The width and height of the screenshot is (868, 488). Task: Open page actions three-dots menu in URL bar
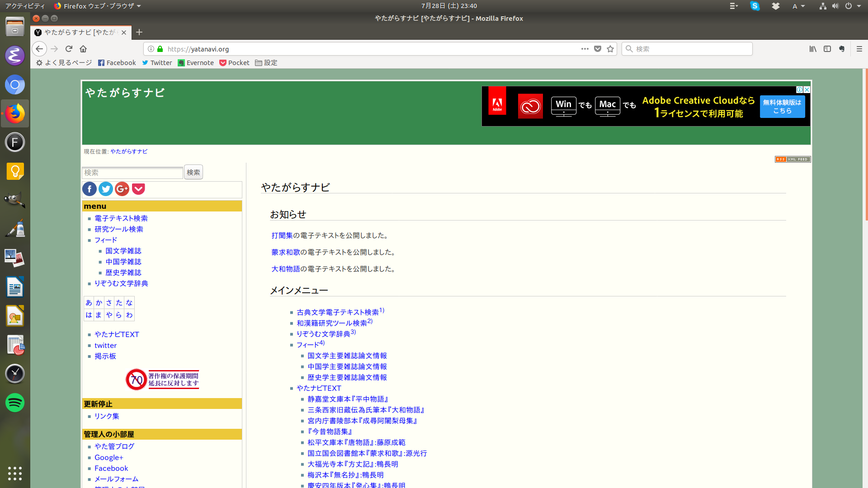coord(585,49)
